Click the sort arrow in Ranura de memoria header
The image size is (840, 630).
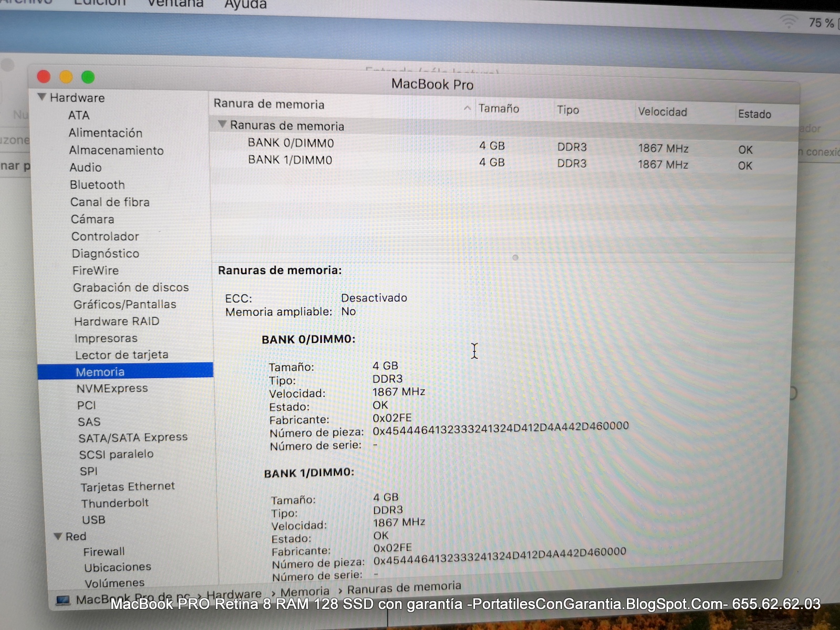(467, 108)
